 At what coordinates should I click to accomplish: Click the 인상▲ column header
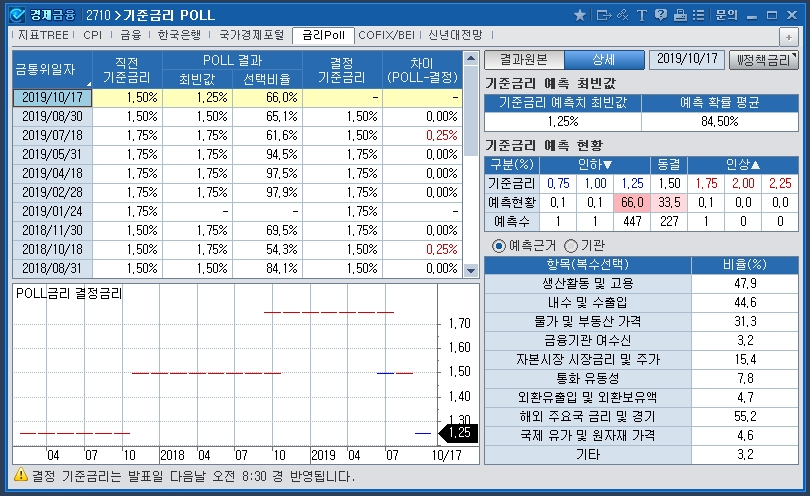click(743, 165)
